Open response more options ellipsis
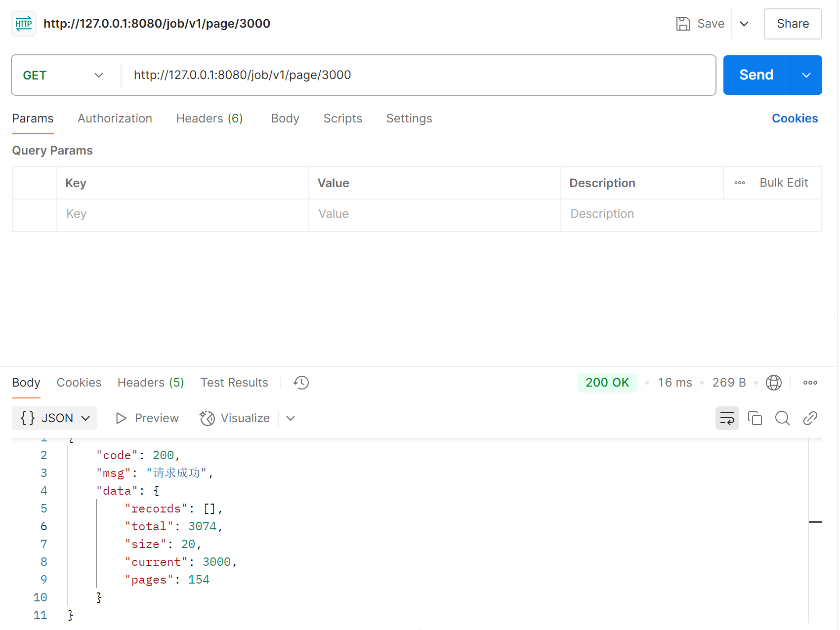The width and height of the screenshot is (840, 630). 810,383
